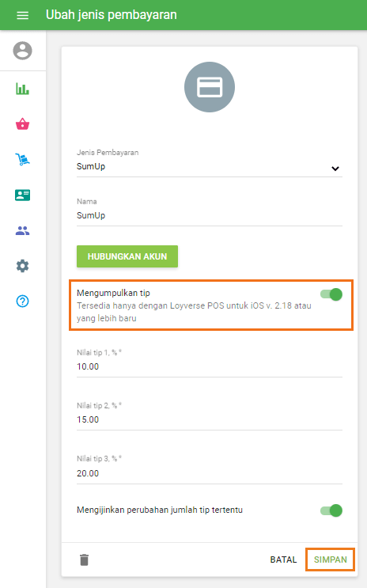
Task: Toggle the Mengumpulkan tip switch
Action: (x=331, y=294)
